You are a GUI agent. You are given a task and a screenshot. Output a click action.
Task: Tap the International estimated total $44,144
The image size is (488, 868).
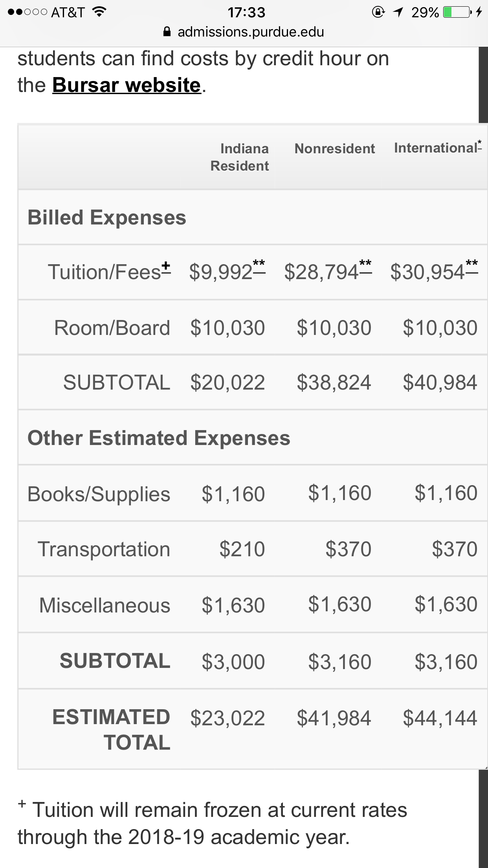click(440, 718)
